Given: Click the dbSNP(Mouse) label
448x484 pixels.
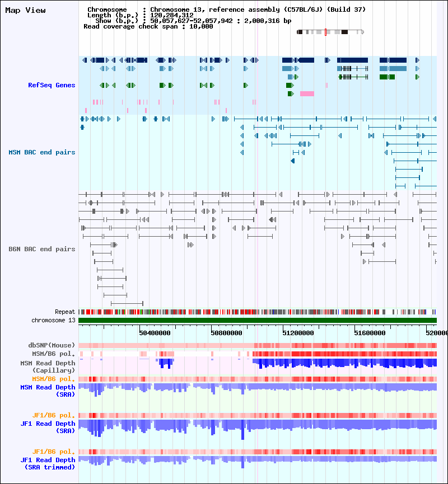Looking at the screenshot, I should pyautogui.click(x=52, y=345).
